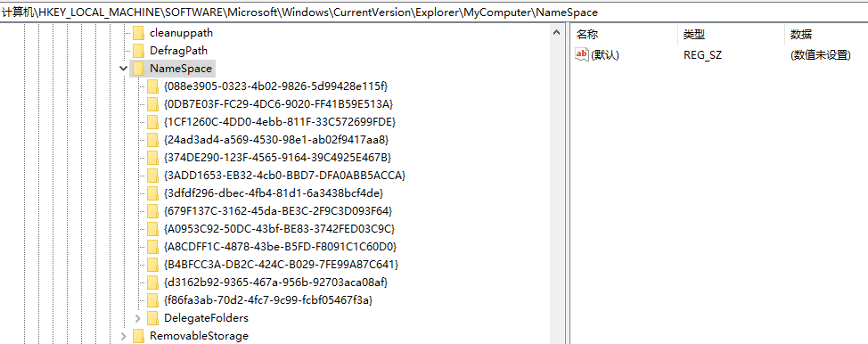This screenshot has height=344, width=868.
Task: Select key {3dfdf296-dbec-4fb4-81d1-6a3438bcf4de}
Action: coord(274,193)
